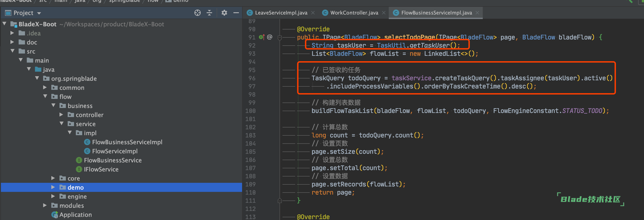Expand the controller package

(62, 115)
